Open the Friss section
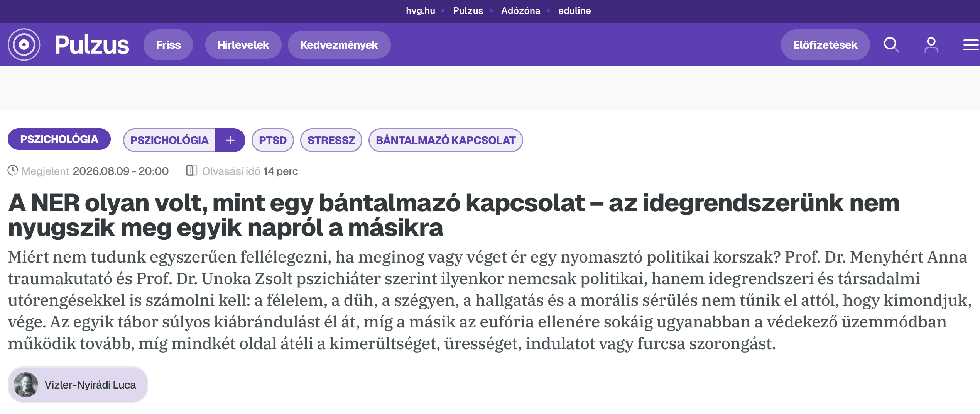The image size is (980, 414). (x=168, y=45)
